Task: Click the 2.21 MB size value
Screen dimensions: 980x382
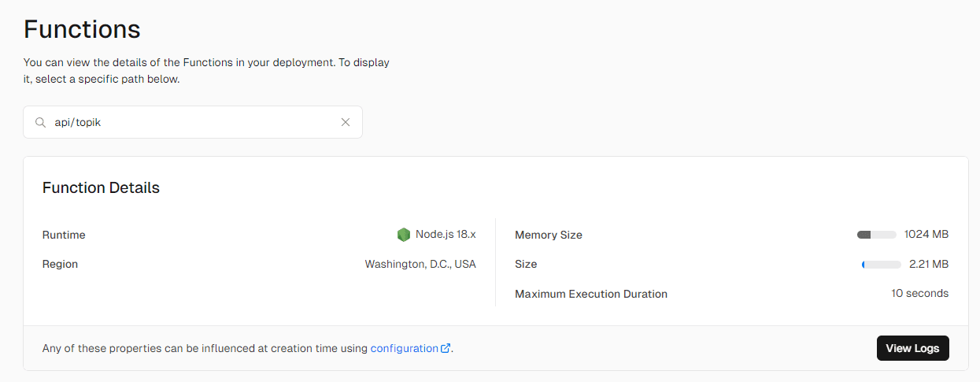Action: tap(928, 265)
